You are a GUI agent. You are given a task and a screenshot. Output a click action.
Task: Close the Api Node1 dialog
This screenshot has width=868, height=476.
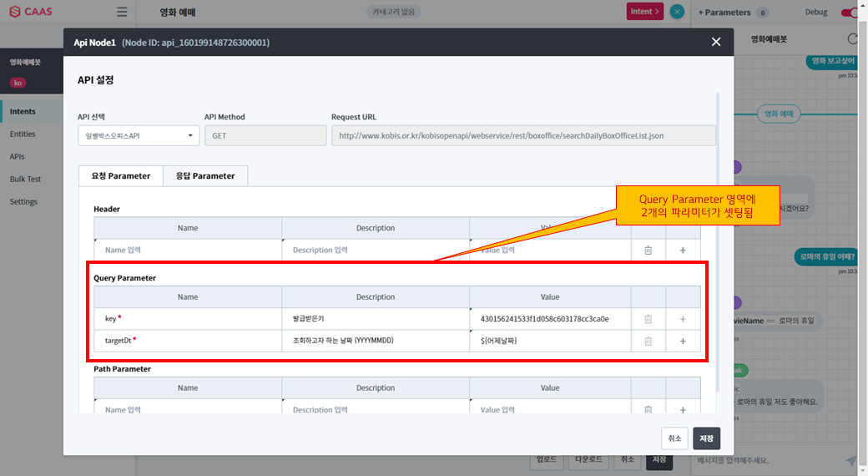click(x=715, y=42)
